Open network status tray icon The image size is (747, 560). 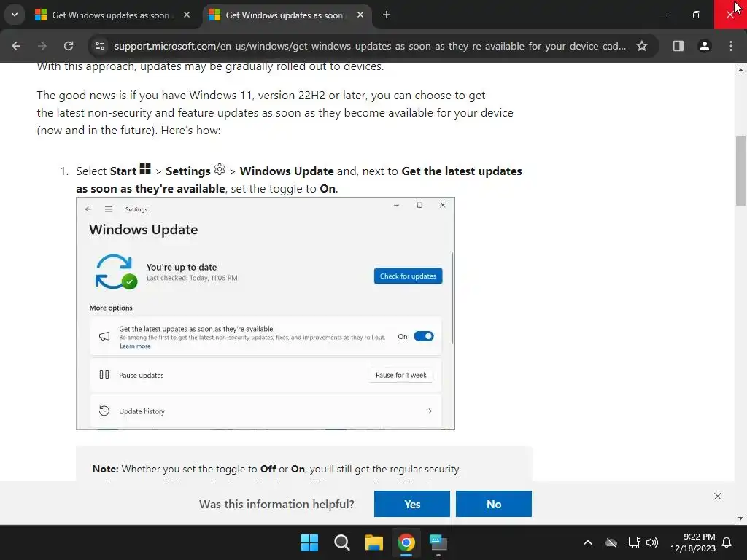pos(634,542)
